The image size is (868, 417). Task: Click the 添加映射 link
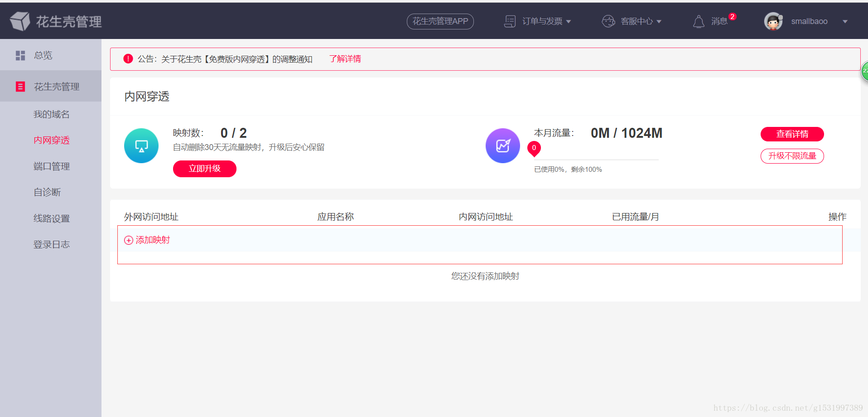(x=153, y=240)
